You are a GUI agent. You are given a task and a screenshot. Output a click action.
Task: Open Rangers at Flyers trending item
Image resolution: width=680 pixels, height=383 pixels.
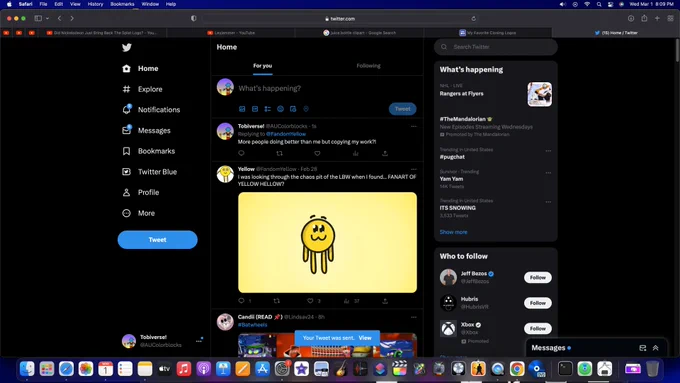point(496,93)
